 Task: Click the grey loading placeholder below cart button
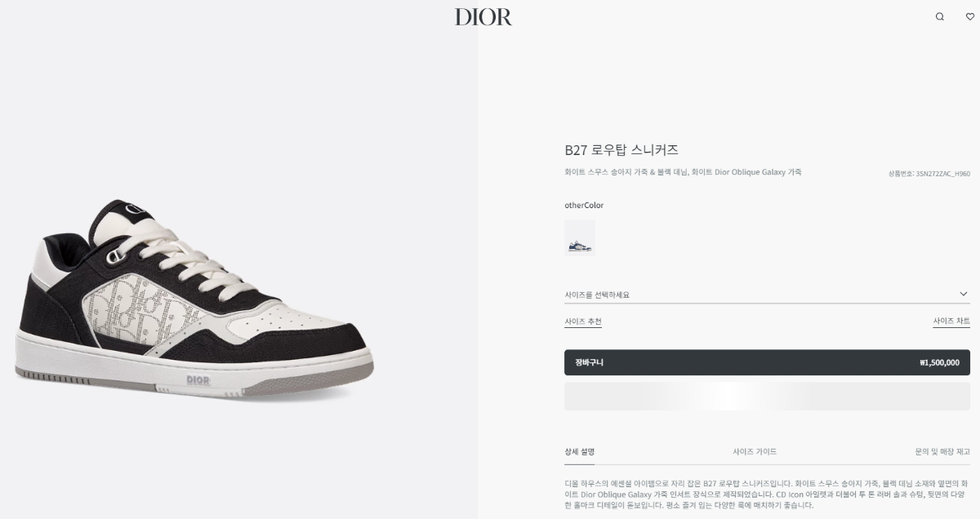coord(767,396)
